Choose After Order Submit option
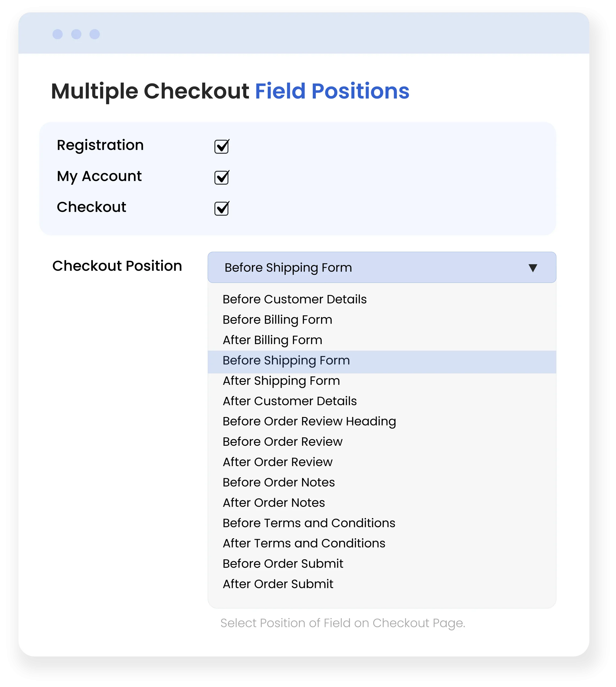 click(278, 584)
